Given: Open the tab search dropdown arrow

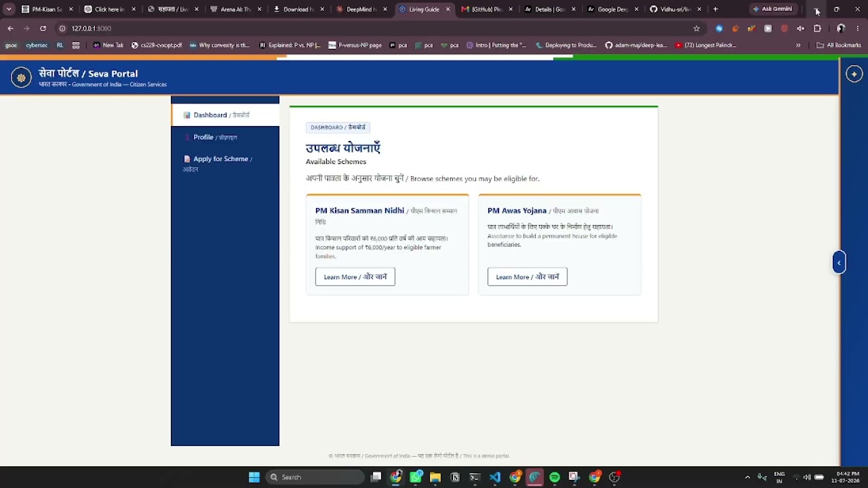Looking at the screenshot, I should tap(9, 9).
